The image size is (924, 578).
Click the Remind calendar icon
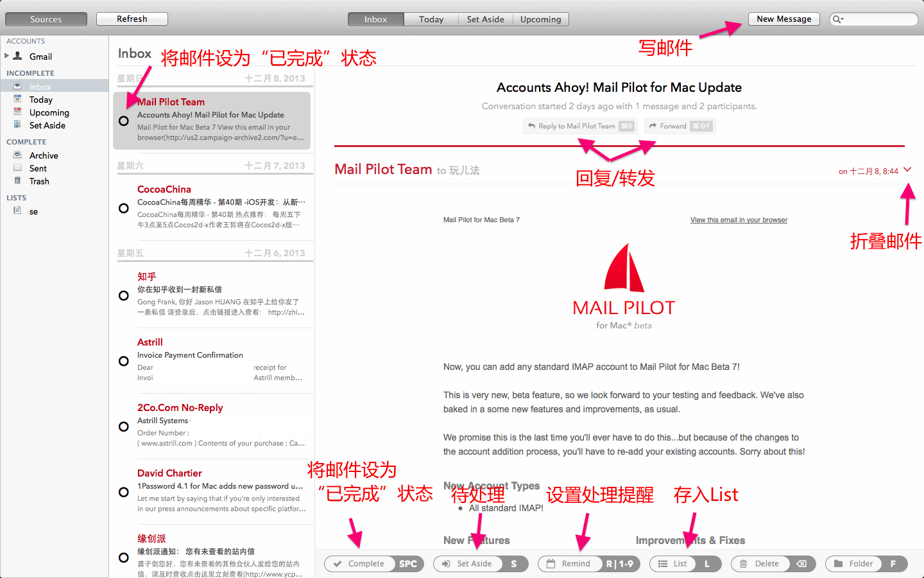click(x=551, y=564)
